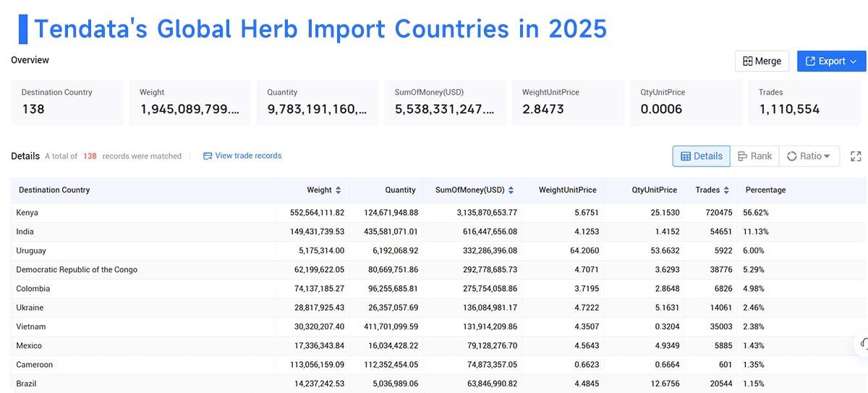Select Democratic Republic of the Congo row

pyautogui.click(x=439, y=270)
